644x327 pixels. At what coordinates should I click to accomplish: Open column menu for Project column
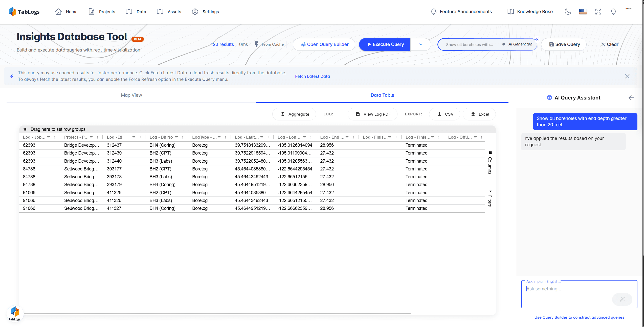pyautogui.click(x=97, y=137)
